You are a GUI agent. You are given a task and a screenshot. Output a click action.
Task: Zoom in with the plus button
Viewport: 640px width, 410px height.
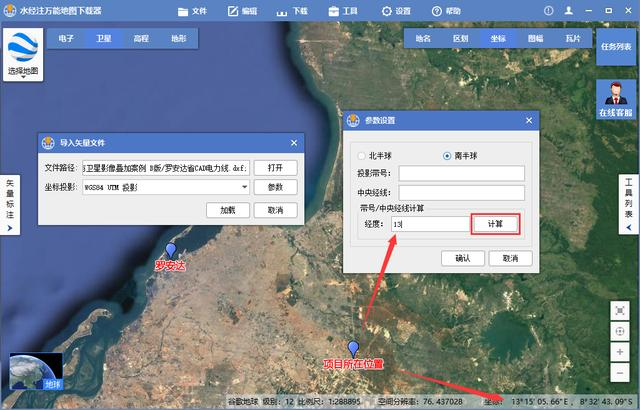coord(620,352)
